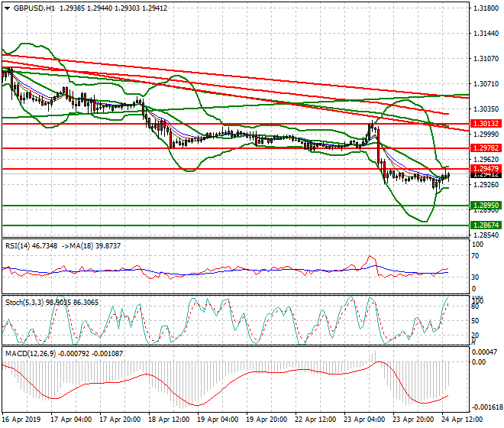This screenshot has width=504, height=428.
Task: Select the red 1.29479 price level label
Action: click(x=486, y=169)
